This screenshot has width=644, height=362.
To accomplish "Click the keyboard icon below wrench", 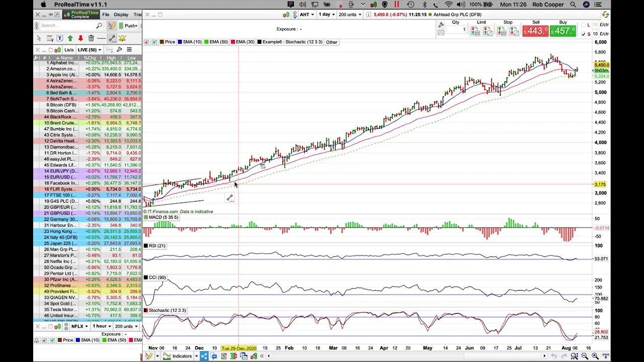I will click(x=441, y=32).
